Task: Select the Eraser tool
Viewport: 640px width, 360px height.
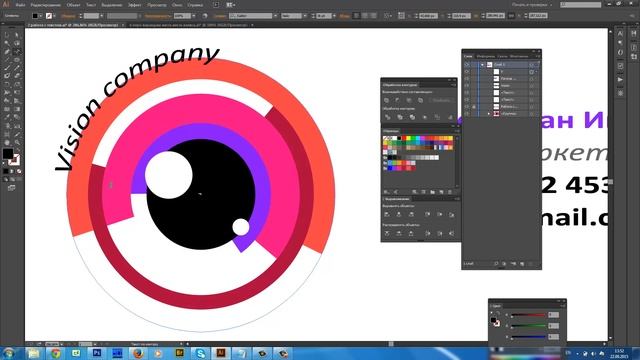Action: (17, 76)
